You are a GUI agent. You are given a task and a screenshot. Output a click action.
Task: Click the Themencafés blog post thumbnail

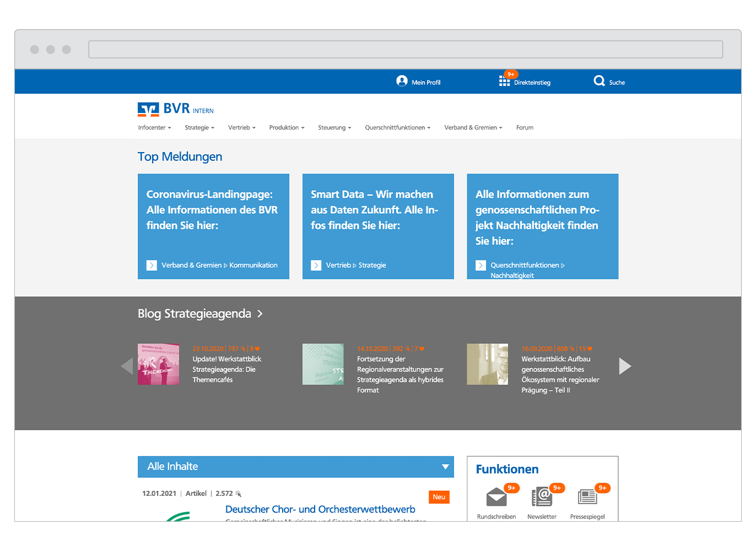158,364
